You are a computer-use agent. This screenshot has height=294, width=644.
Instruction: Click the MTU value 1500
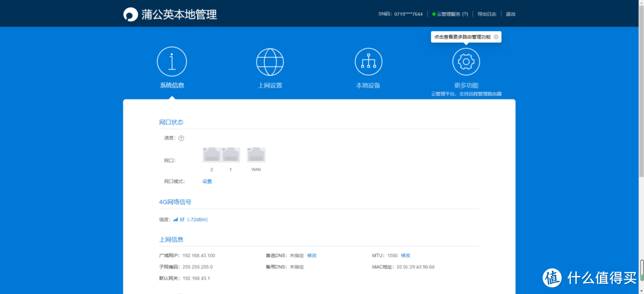tap(392, 255)
